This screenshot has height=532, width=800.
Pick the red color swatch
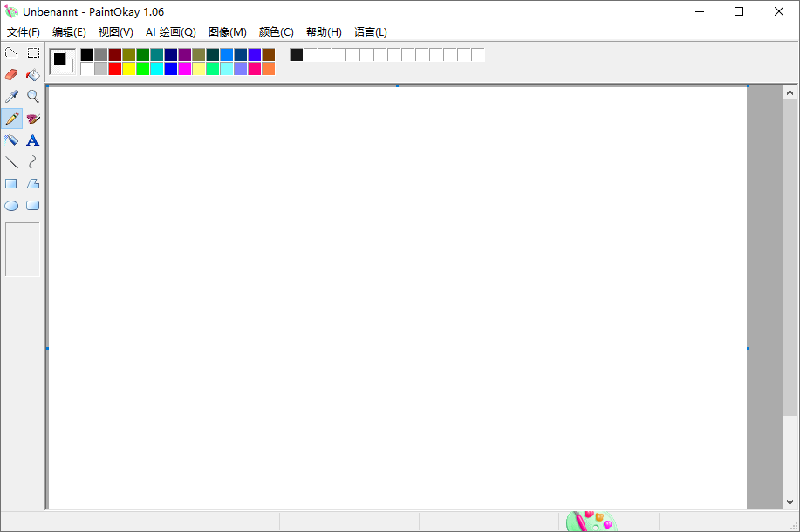[x=114, y=68]
